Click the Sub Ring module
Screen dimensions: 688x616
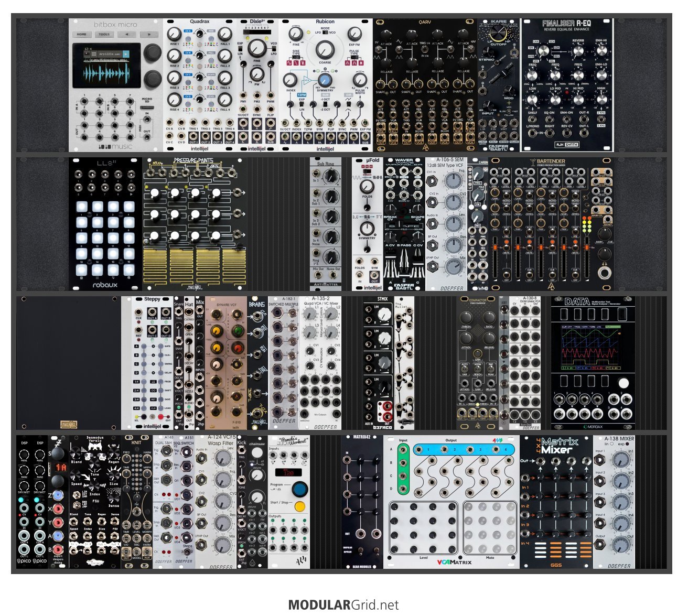[326, 224]
